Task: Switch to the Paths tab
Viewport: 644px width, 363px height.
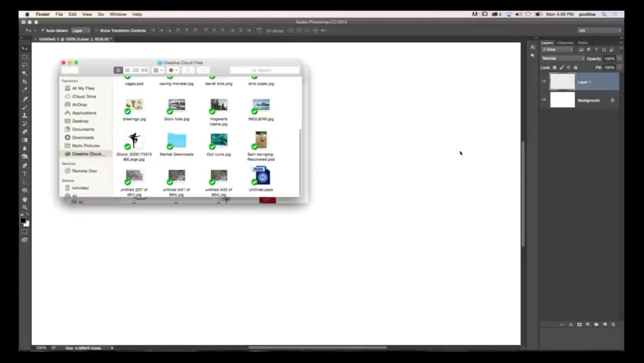Action: pos(582,42)
